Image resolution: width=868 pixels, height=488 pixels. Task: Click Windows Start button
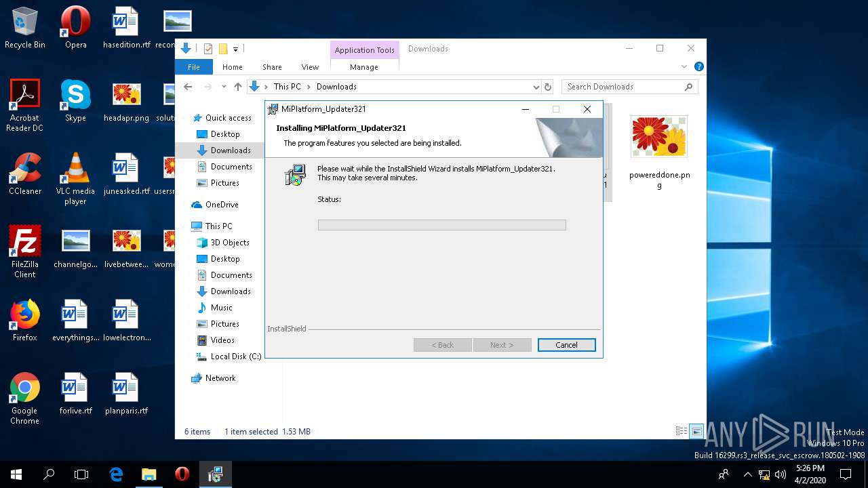[x=16, y=474]
